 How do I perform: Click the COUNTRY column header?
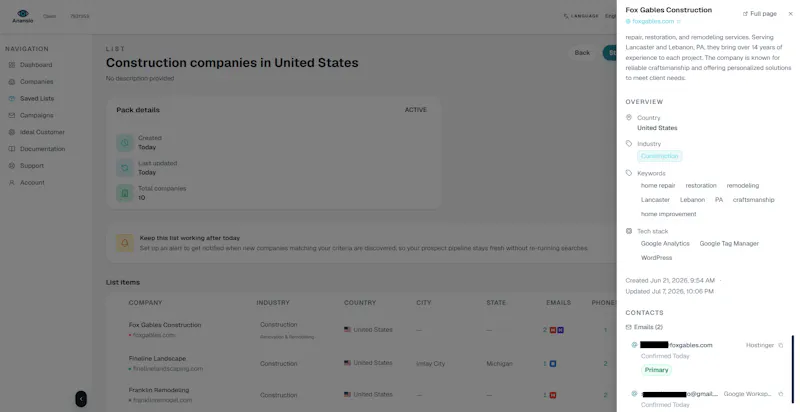pos(360,303)
